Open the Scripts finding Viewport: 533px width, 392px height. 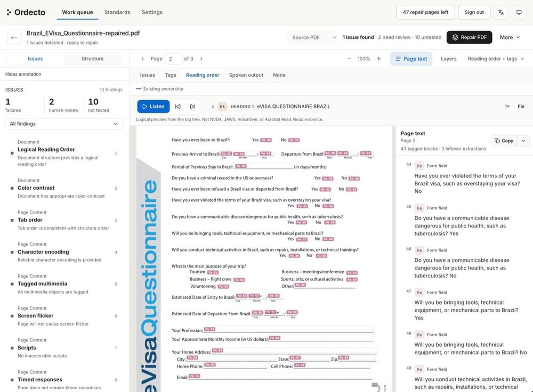point(64,348)
